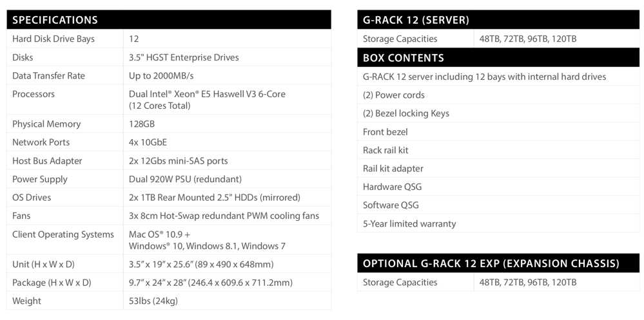Click the 3.5" HGST Enterprise Drives value
644x320 pixels.
tap(184, 57)
